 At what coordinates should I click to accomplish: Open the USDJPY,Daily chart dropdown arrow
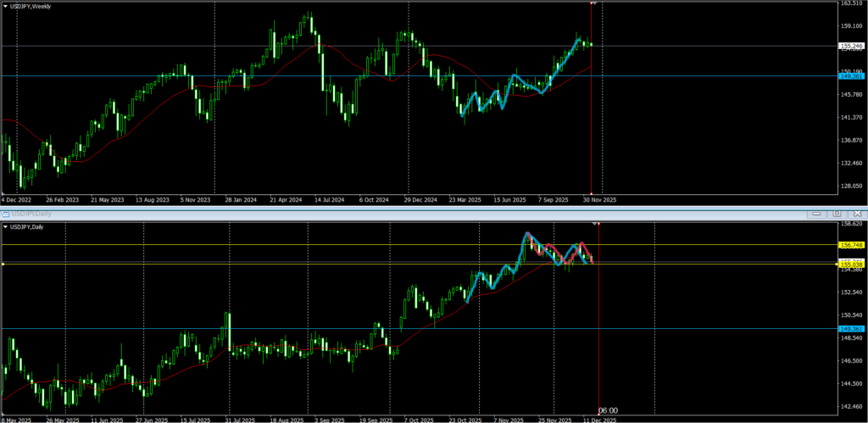(5, 227)
